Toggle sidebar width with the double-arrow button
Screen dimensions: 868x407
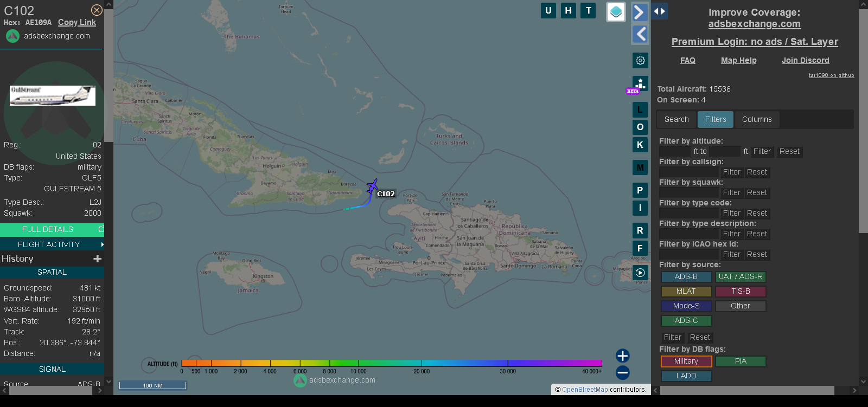click(660, 11)
